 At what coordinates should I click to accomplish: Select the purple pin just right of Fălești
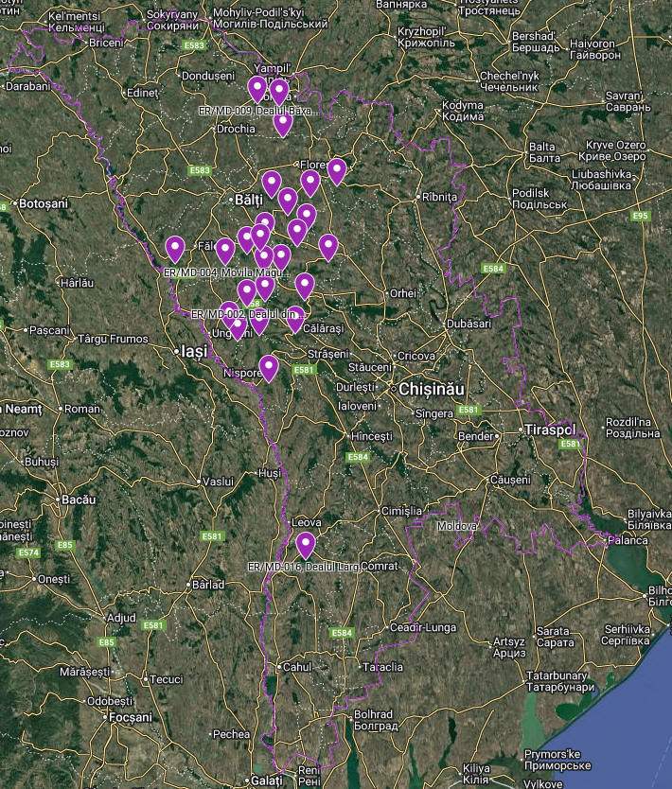[x=225, y=251]
